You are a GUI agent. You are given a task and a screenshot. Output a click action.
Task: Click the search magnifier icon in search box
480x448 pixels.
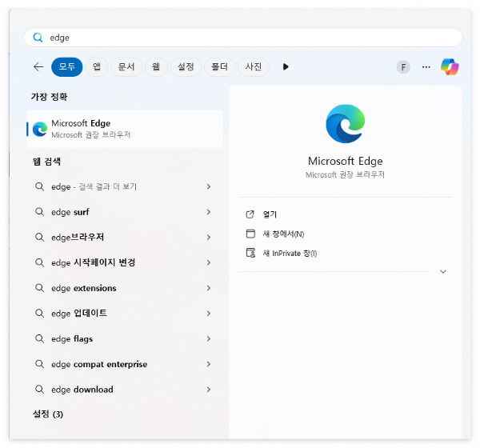click(38, 38)
